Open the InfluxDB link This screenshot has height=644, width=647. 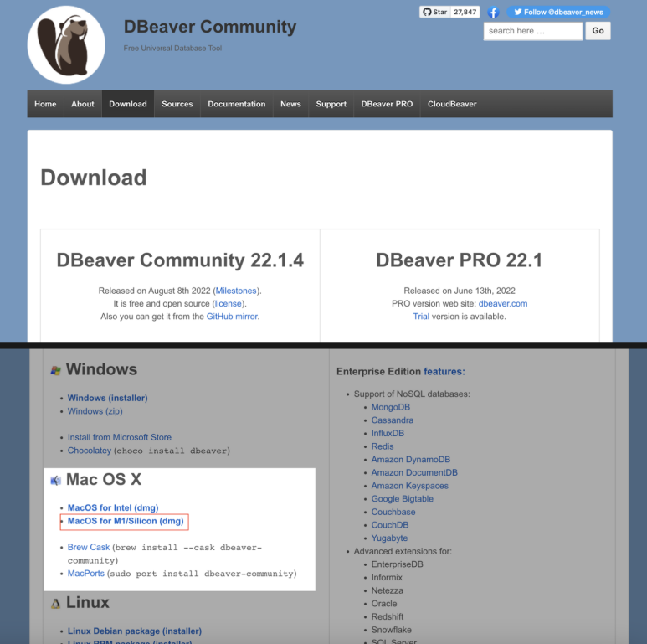point(388,434)
